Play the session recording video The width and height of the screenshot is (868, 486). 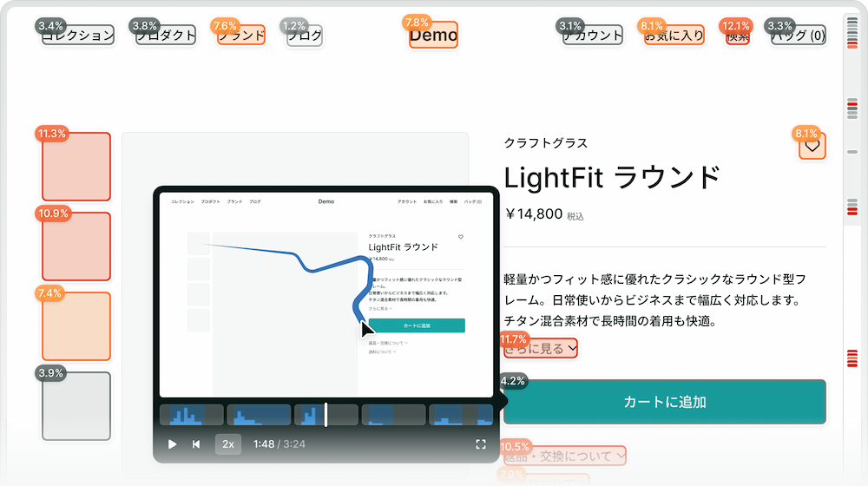tap(172, 444)
